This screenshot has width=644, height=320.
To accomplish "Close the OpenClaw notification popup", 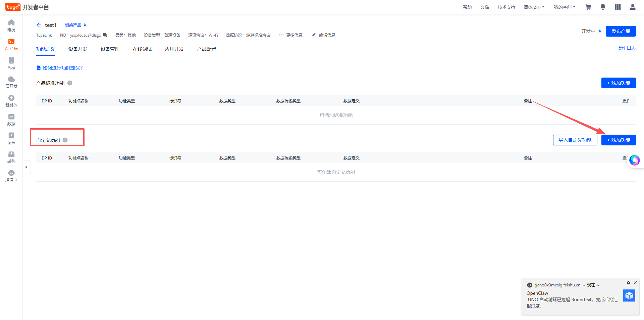I will (635, 283).
